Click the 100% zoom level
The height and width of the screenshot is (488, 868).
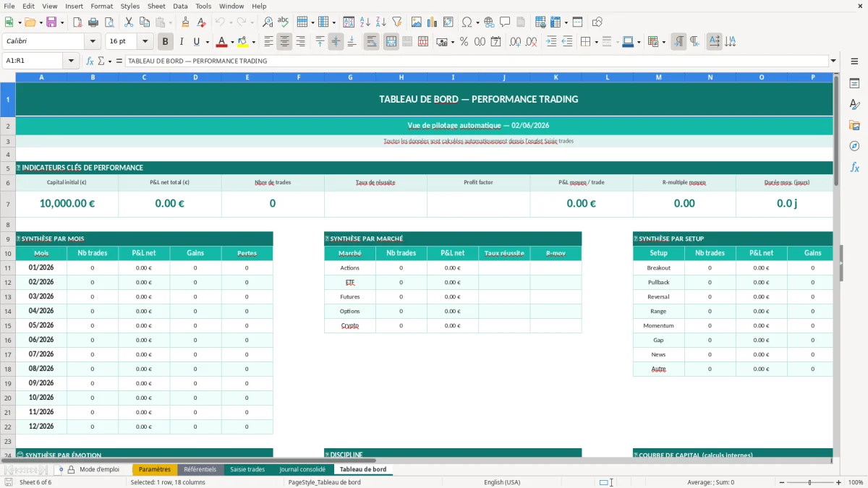click(855, 482)
